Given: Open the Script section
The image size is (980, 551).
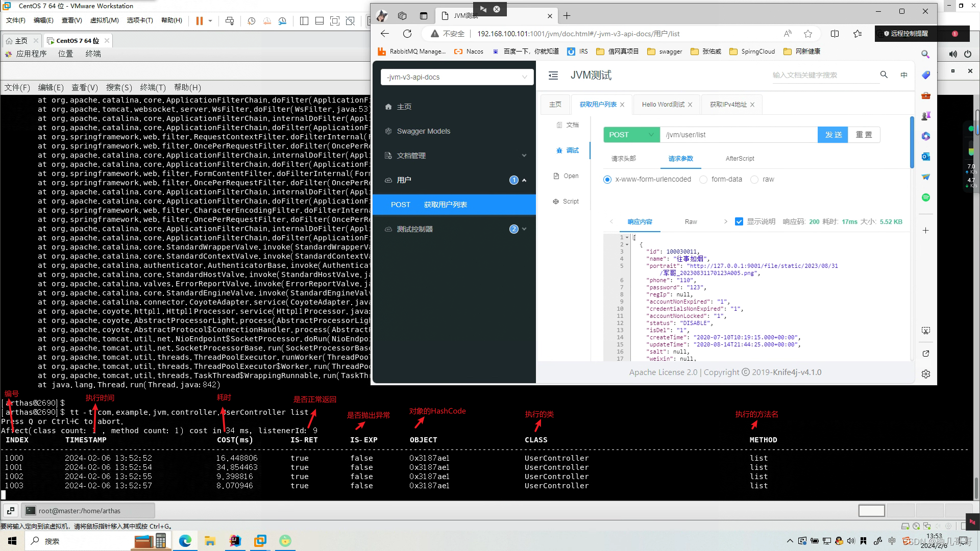Looking at the screenshot, I should point(566,202).
